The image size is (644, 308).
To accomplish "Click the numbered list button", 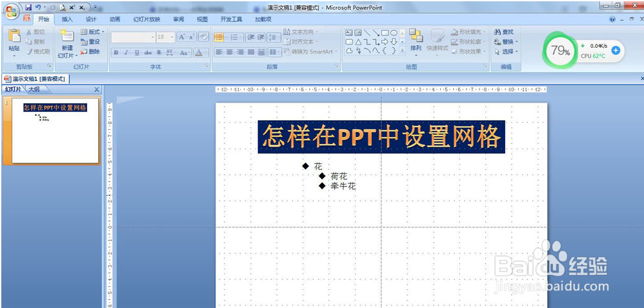I will pos(234,37).
